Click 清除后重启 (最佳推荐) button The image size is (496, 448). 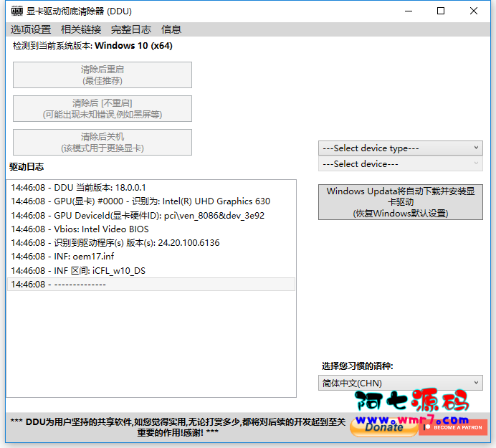point(102,75)
